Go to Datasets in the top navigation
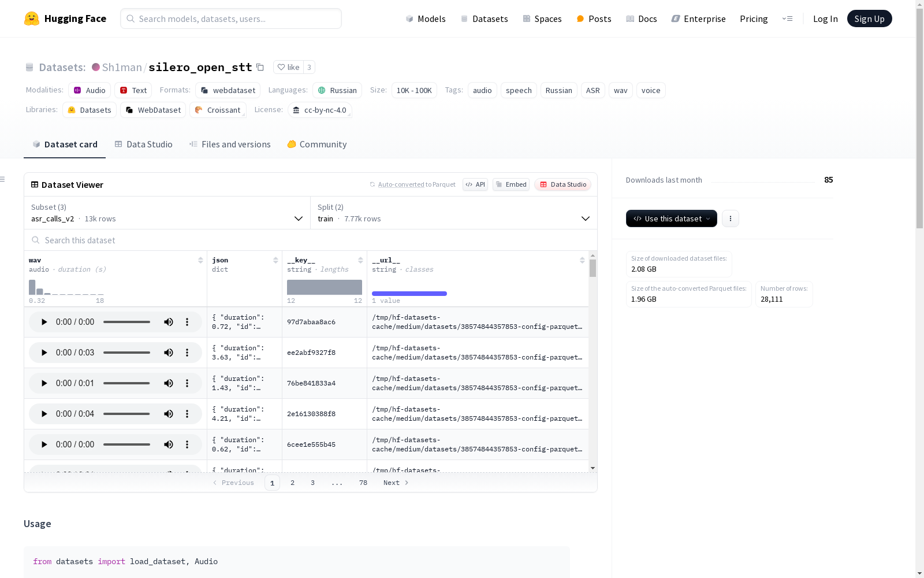This screenshot has height=578, width=924. (484, 18)
